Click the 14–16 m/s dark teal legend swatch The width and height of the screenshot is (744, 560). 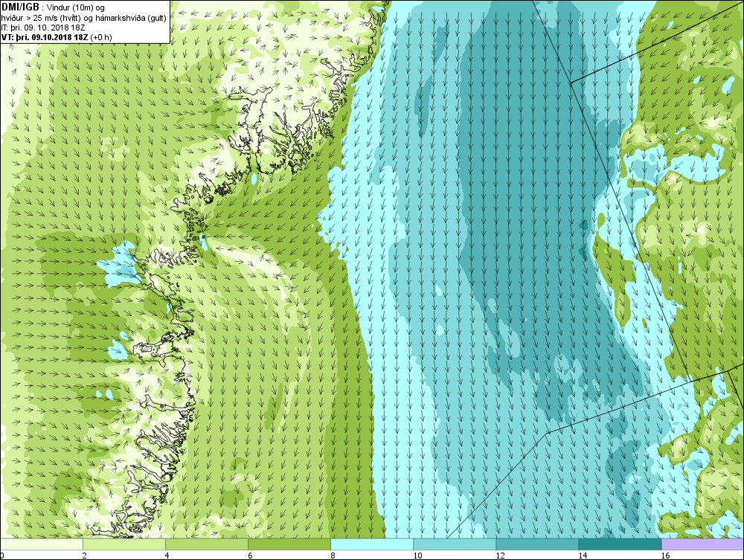620,544
